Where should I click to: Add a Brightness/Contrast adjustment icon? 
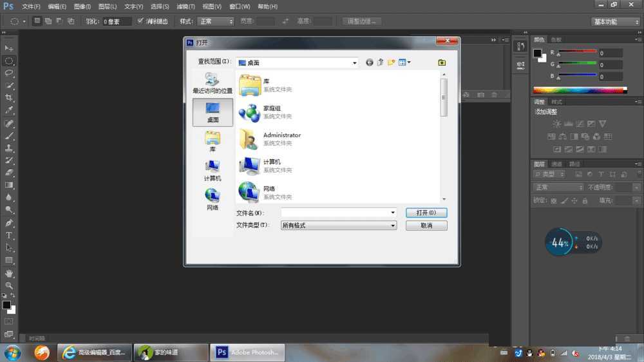(x=556, y=124)
